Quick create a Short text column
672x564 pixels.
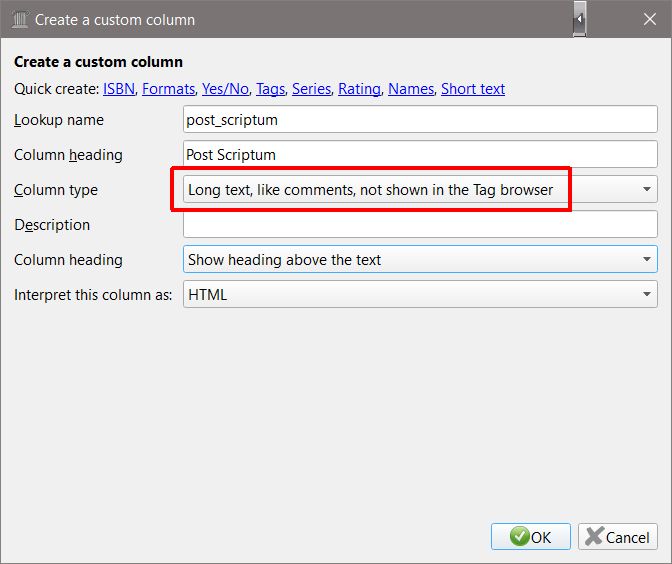click(473, 89)
